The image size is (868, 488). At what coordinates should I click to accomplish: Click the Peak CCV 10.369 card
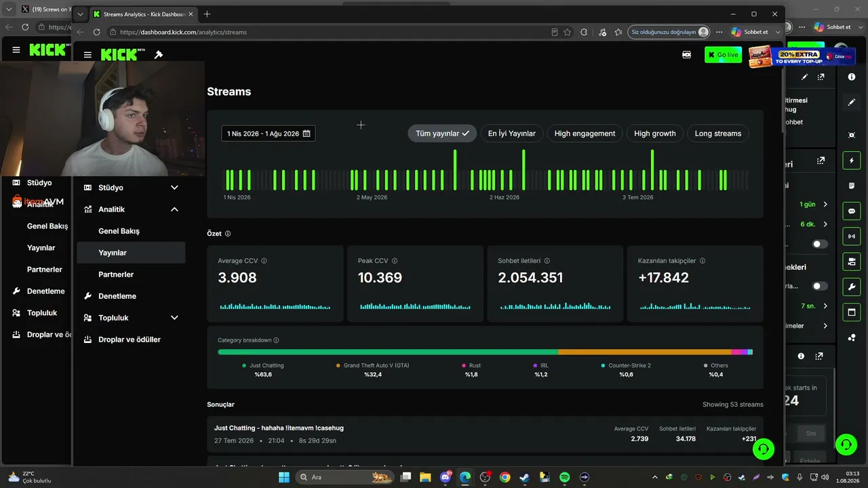point(415,284)
